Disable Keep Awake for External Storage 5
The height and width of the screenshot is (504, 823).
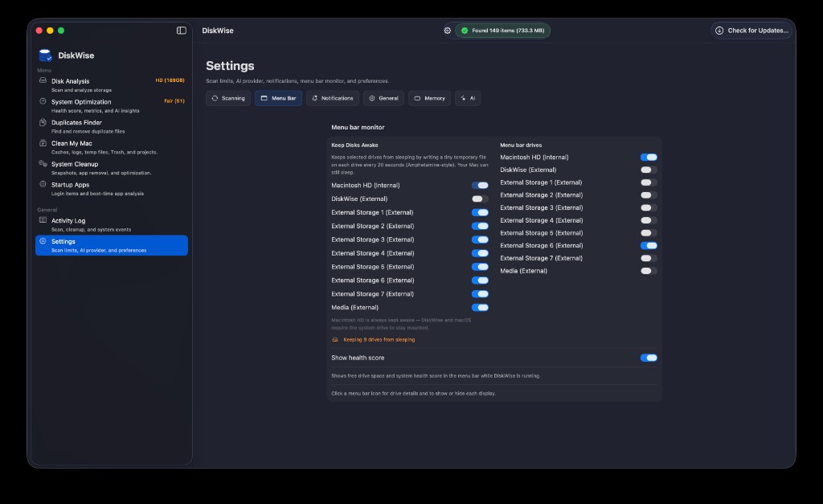pos(480,267)
